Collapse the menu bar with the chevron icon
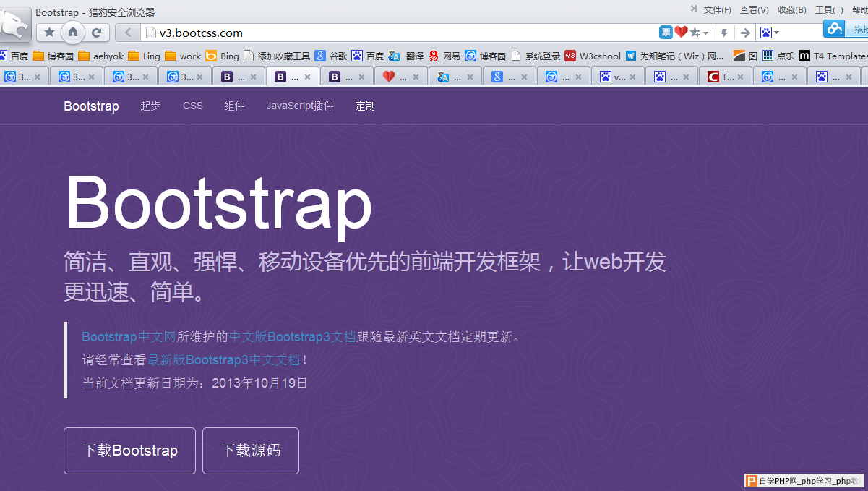The image size is (868, 491). coord(694,9)
